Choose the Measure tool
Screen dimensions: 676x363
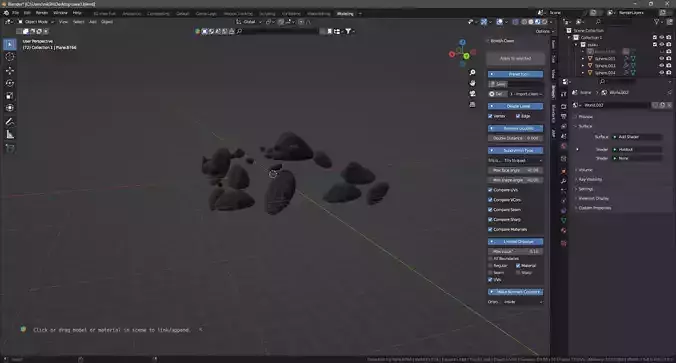(10, 135)
